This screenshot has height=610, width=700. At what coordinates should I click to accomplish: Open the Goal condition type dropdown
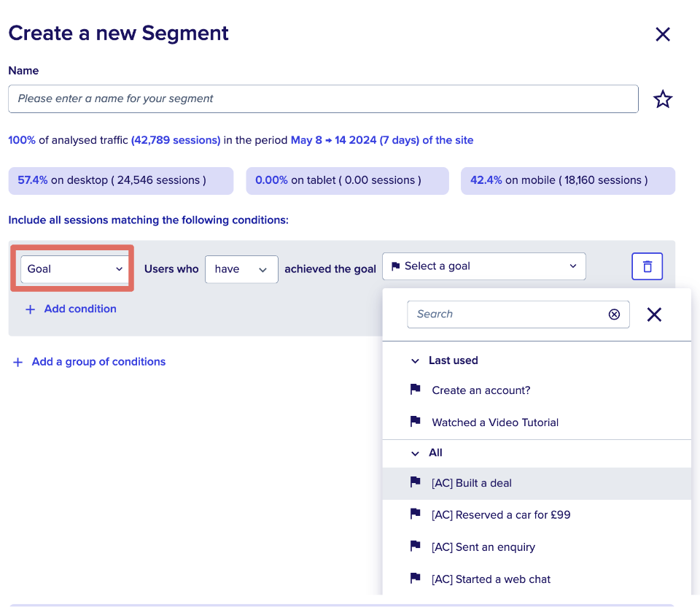coord(72,269)
